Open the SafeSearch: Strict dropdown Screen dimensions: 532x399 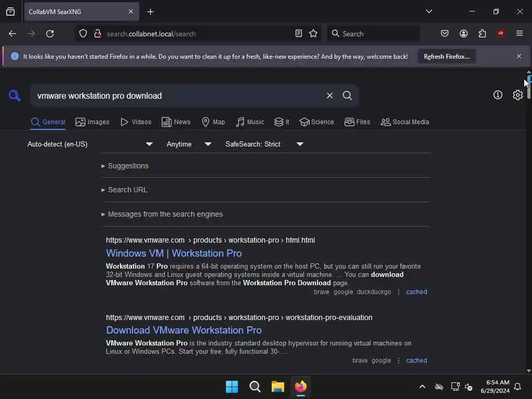(x=264, y=144)
